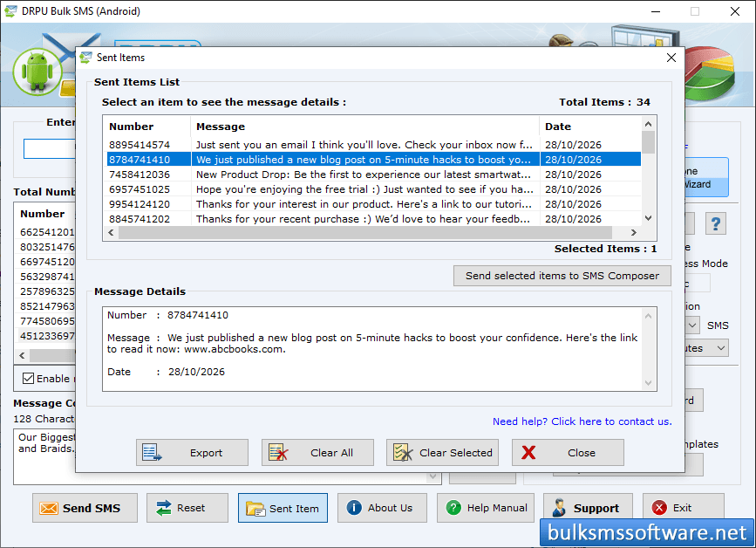The image size is (756, 548).
Task: Click the Reset arrows icon
Action: [164, 508]
